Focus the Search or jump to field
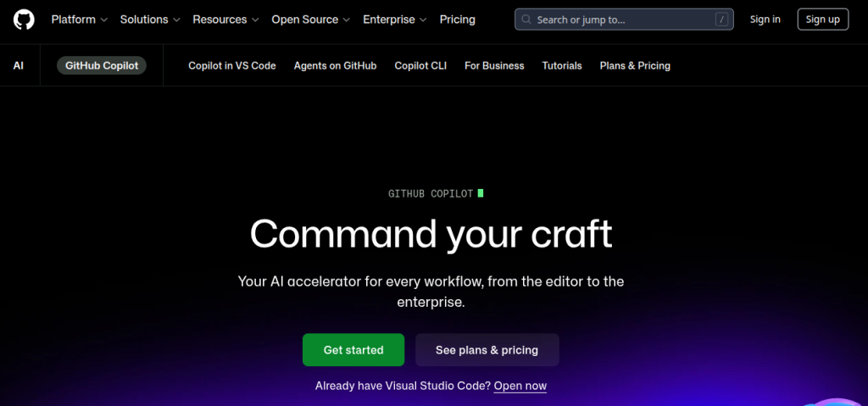Image resolution: width=868 pixels, height=406 pixels. tap(624, 19)
